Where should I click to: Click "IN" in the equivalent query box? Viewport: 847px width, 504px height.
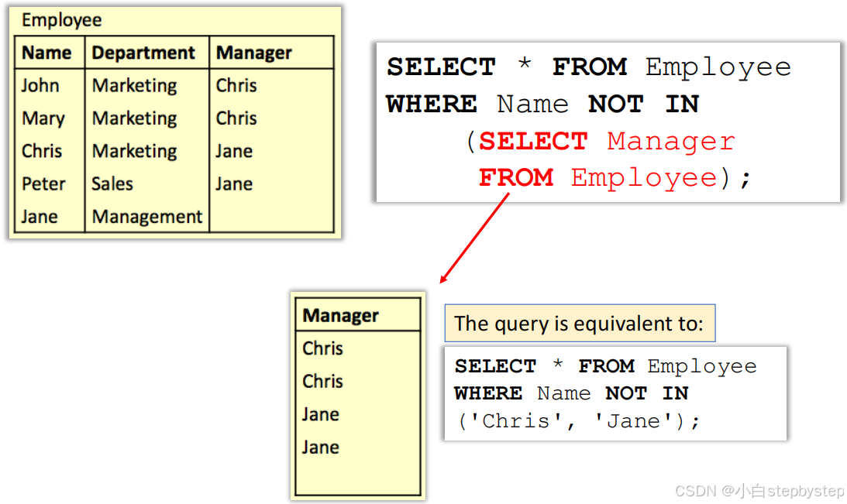(x=676, y=393)
